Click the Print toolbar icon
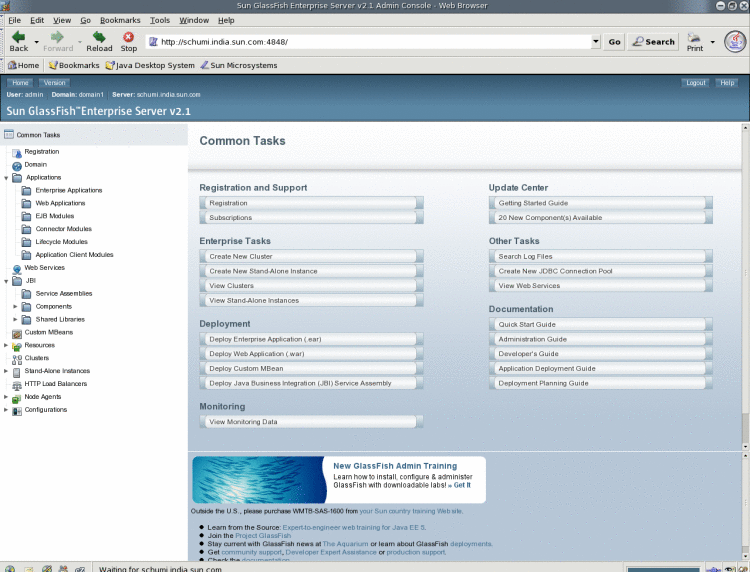Viewport: 750px width, 572px height. [x=694, y=37]
